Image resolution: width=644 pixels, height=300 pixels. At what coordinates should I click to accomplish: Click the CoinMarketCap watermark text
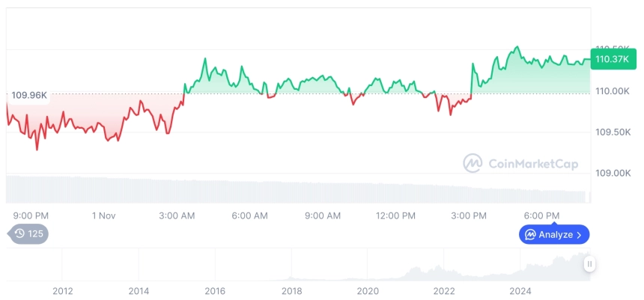[532, 164]
